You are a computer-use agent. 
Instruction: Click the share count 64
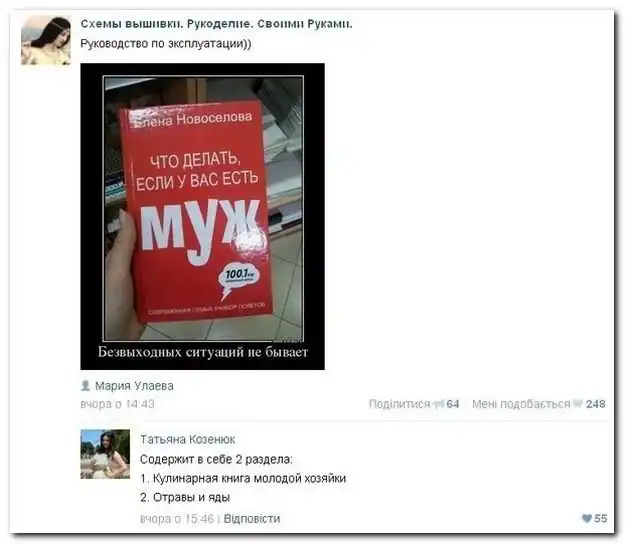(x=452, y=404)
